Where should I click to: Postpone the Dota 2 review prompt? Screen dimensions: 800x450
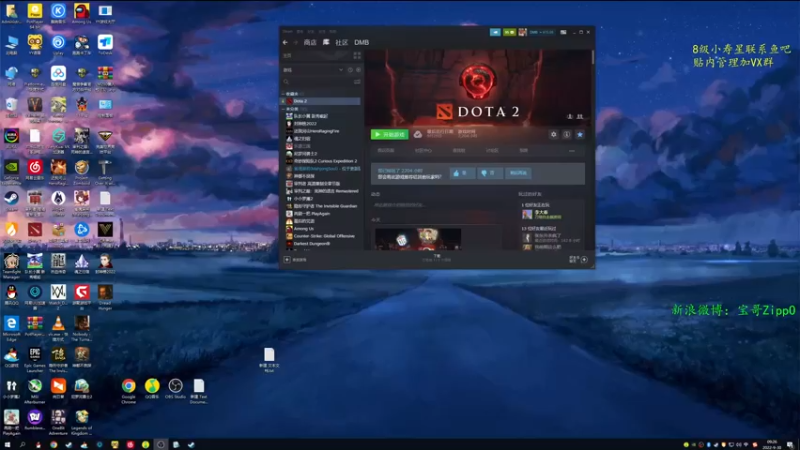[x=518, y=173]
